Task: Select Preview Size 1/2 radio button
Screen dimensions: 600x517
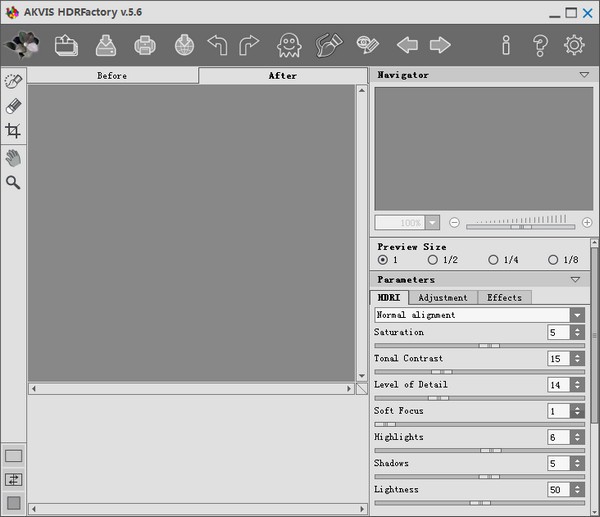Action: coord(432,260)
